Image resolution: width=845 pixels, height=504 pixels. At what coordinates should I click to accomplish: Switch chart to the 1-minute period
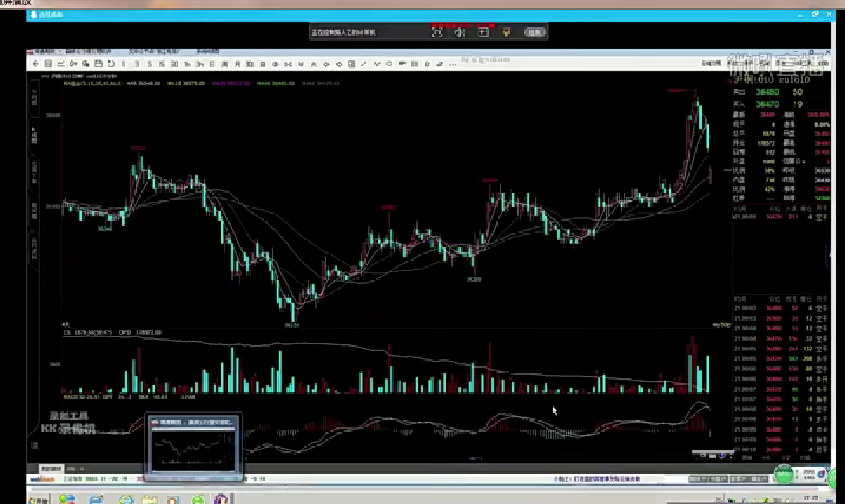pos(124,64)
